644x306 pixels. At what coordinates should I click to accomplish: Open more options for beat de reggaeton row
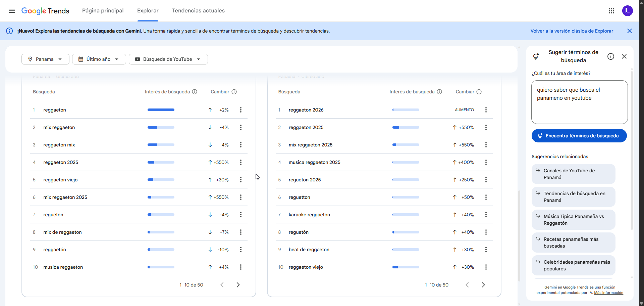pos(486,250)
